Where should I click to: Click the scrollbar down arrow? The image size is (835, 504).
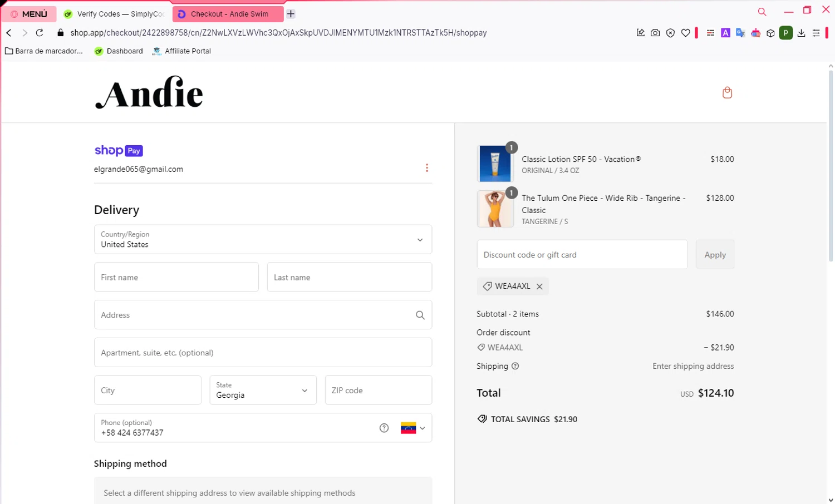point(831,500)
